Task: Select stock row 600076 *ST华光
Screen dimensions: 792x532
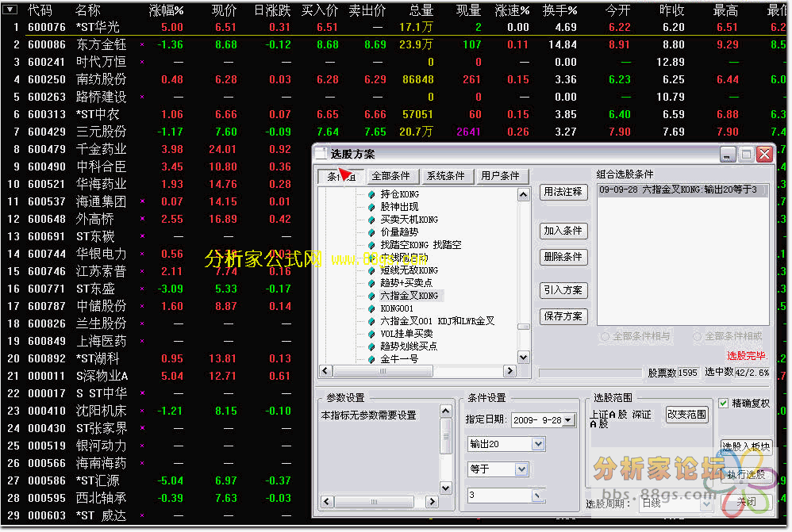Action: coord(394,27)
